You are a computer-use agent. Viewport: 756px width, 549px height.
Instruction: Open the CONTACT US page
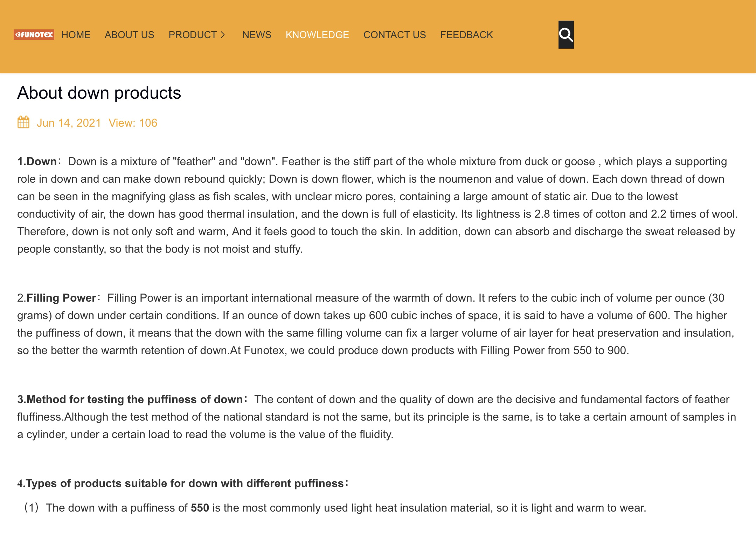[x=395, y=35]
